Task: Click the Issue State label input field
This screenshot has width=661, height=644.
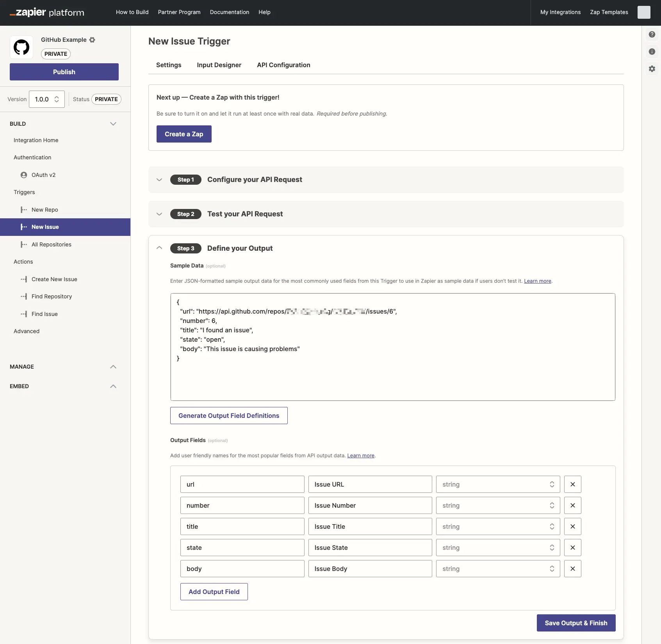Action: click(x=370, y=548)
